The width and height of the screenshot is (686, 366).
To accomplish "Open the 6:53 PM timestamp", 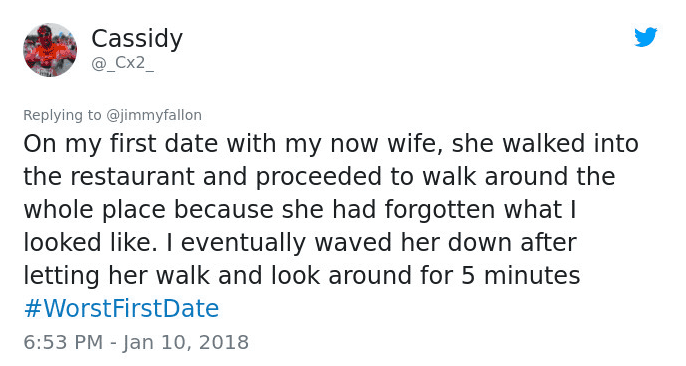I will coord(63,342).
